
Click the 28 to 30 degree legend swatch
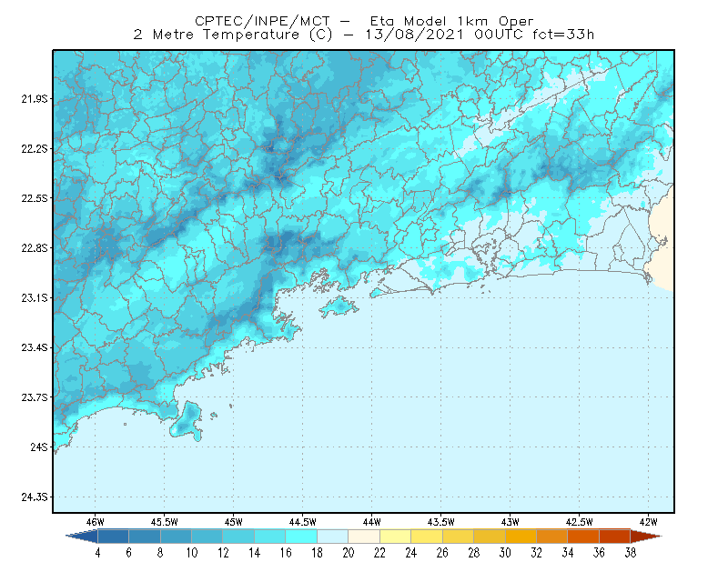click(490, 537)
